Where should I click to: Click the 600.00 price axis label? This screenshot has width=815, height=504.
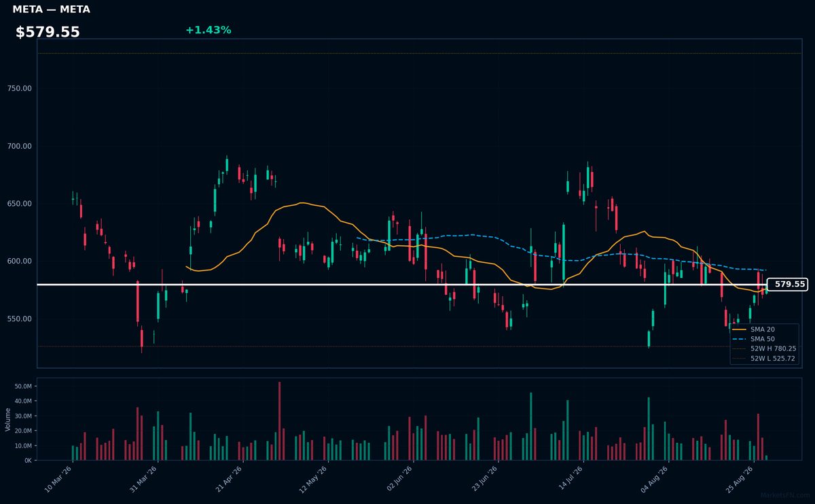click(19, 262)
